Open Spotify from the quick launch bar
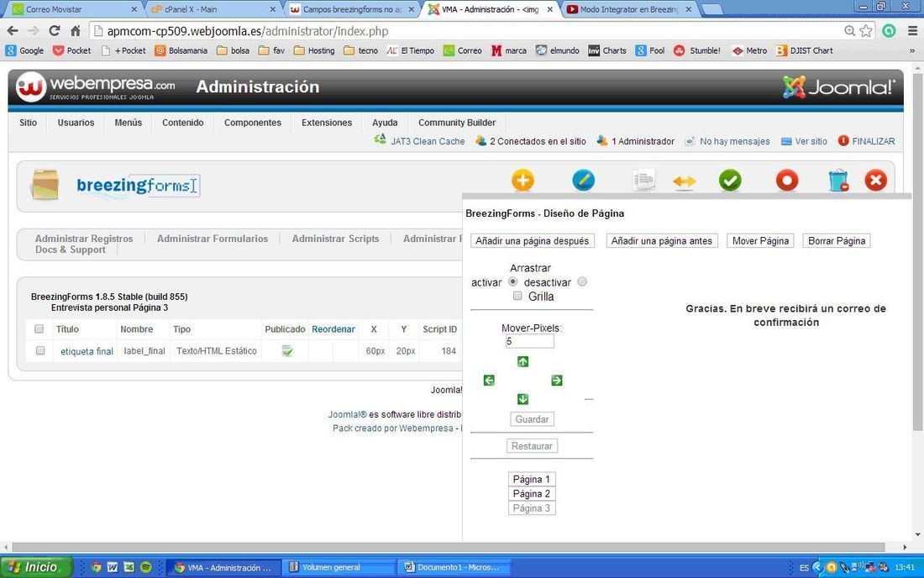This screenshot has width=924, height=578. point(145,567)
